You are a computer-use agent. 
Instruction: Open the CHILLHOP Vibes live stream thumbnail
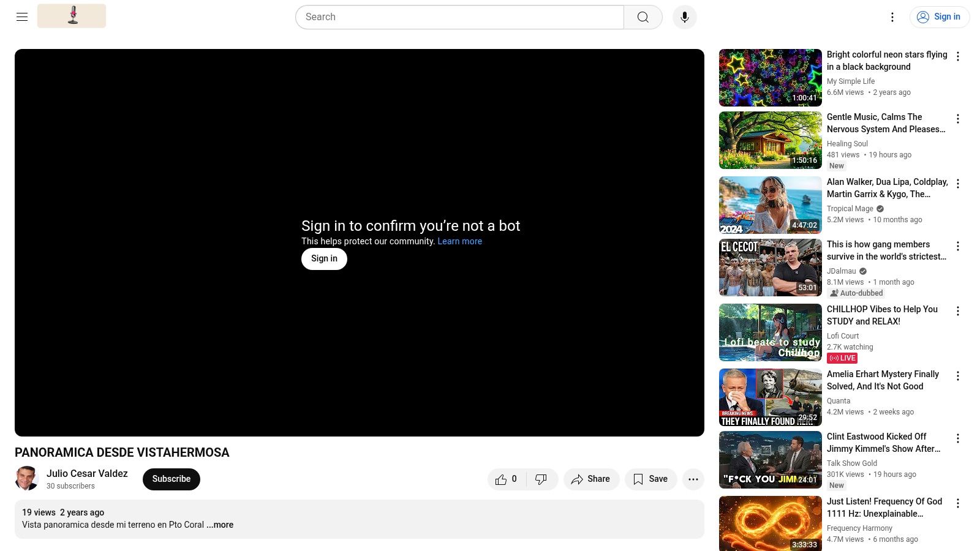click(770, 332)
